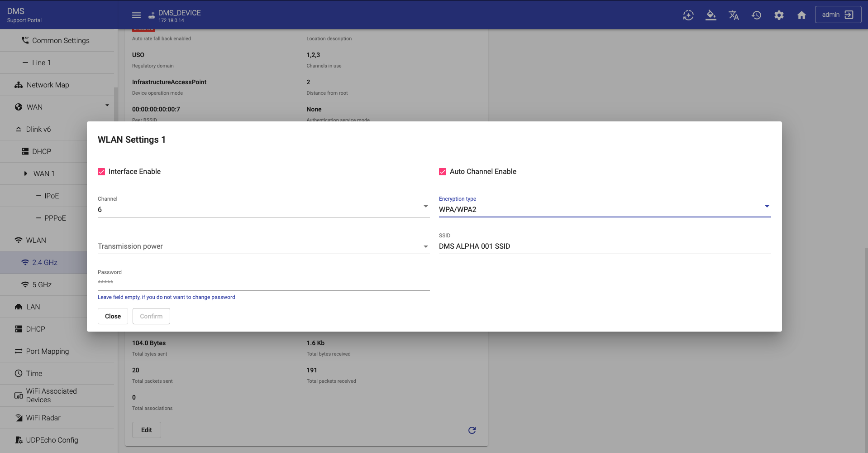The image size is (868, 453).
Task: Expand the WAN menu arrow
Action: pyautogui.click(x=107, y=106)
